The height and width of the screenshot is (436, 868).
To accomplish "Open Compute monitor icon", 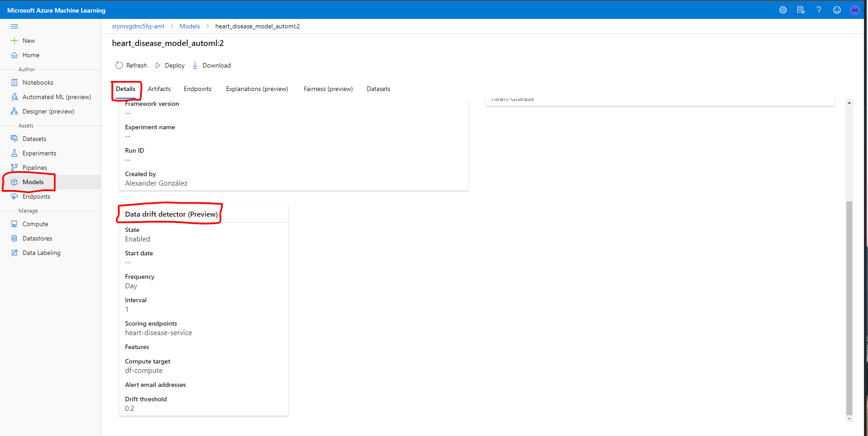I will click(x=14, y=224).
